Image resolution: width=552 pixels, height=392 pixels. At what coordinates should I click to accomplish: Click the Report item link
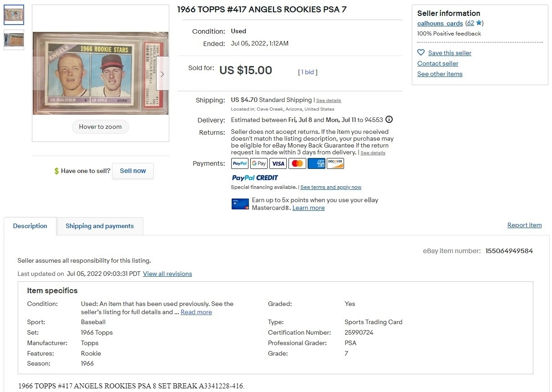[525, 225]
